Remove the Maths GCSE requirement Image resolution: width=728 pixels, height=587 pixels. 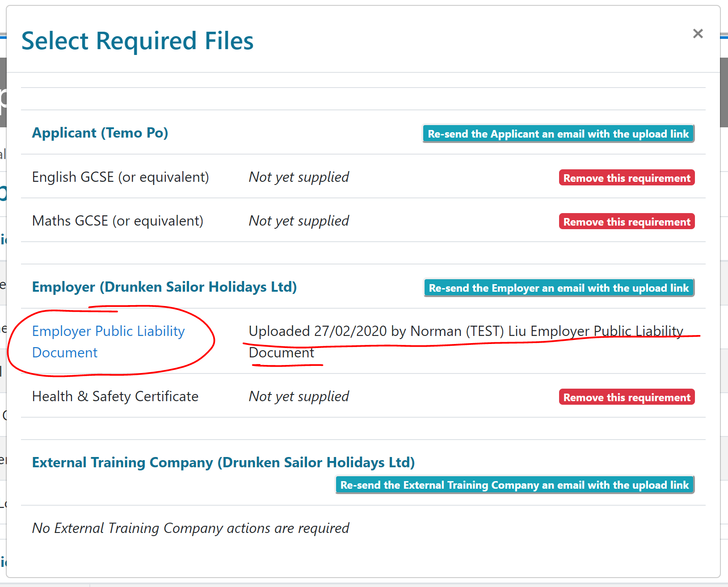[627, 222]
